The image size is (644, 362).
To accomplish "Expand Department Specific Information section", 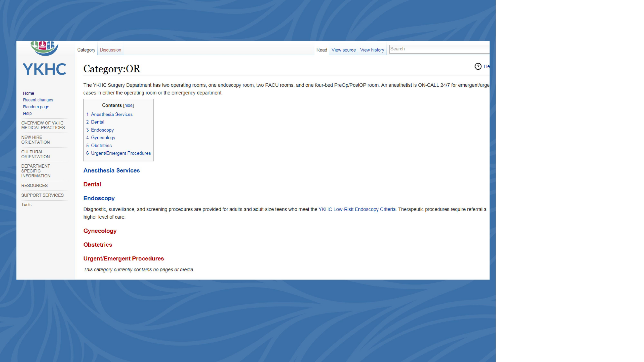I will pos(36,171).
